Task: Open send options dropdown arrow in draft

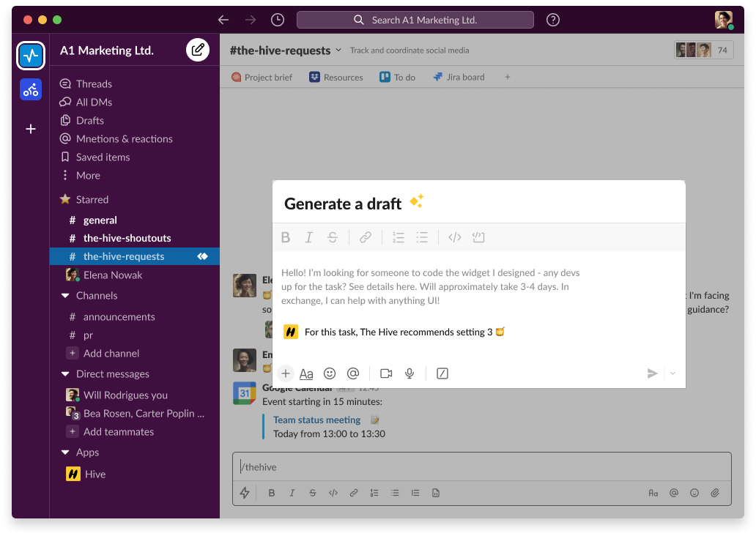Action: (672, 373)
